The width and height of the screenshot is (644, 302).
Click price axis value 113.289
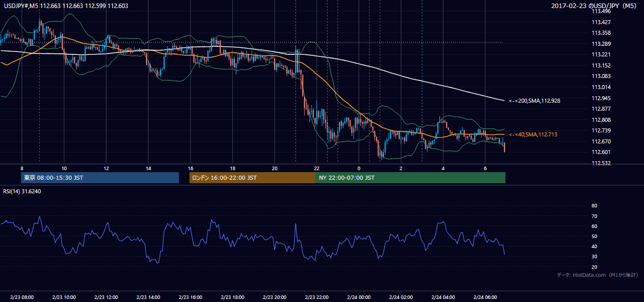(x=601, y=44)
